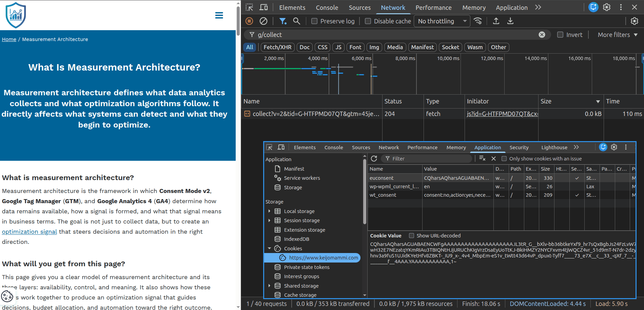Open the network search magnifier icon

point(297,21)
